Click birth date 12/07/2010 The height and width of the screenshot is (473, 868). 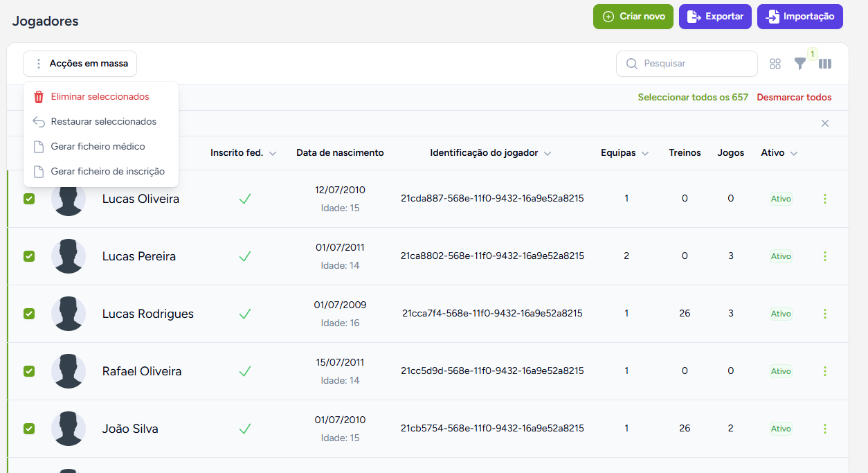(x=340, y=190)
